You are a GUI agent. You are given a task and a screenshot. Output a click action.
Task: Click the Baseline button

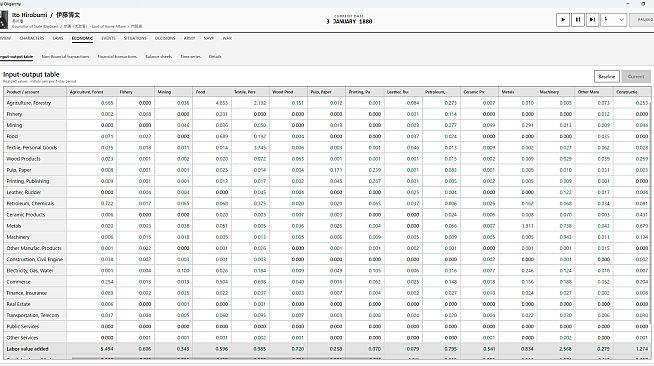[606, 76]
